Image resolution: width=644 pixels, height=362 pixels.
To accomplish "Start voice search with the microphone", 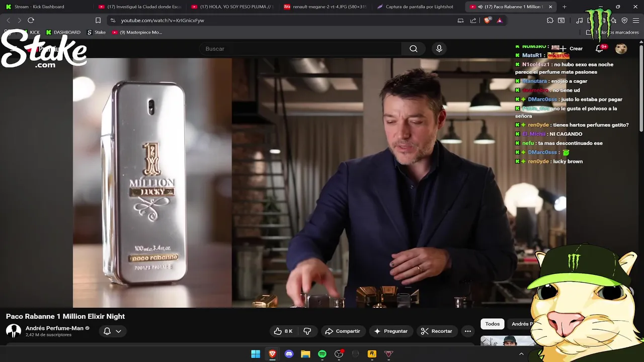I will click(x=439, y=48).
